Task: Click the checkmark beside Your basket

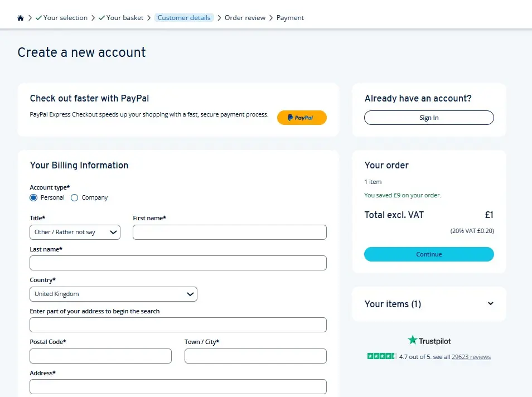Action: tap(101, 17)
